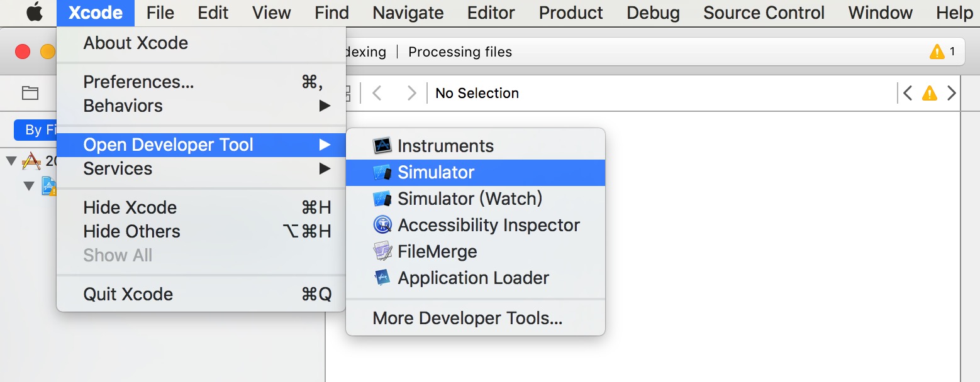Image resolution: width=980 pixels, height=382 pixels.
Task: Open Application Loader tool
Action: 473,278
